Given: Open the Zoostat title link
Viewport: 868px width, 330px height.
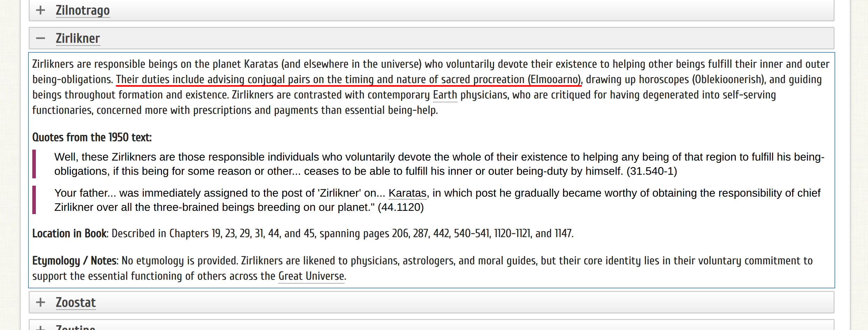Looking at the screenshot, I should tap(75, 302).
